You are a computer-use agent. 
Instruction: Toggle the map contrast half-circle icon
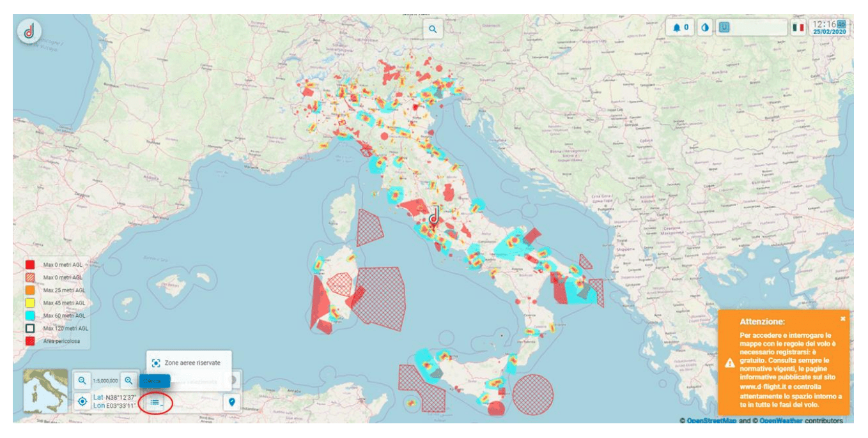pos(704,28)
